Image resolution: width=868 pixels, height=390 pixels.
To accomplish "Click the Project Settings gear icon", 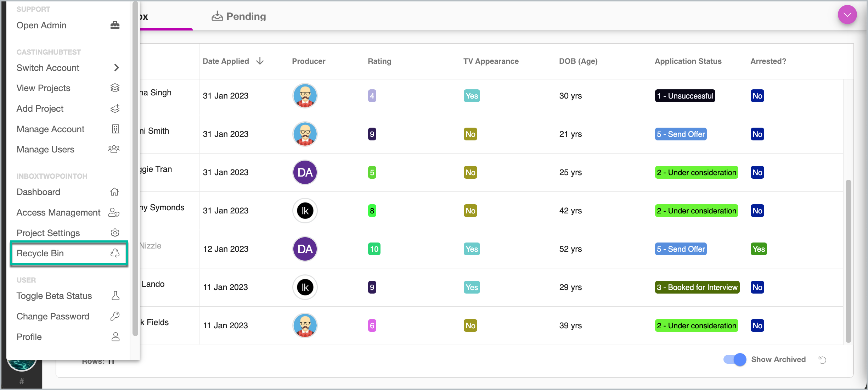I will (115, 233).
